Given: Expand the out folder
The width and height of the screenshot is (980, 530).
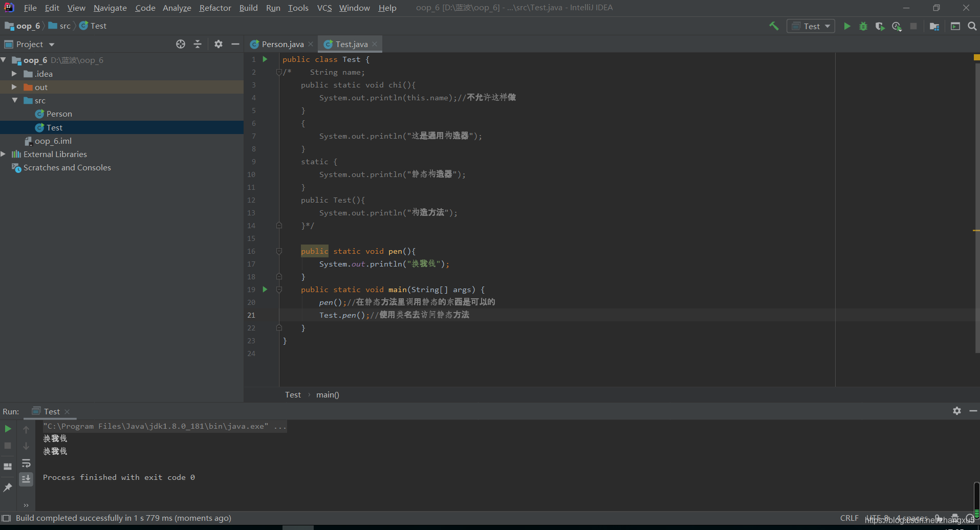Looking at the screenshot, I should (x=14, y=87).
